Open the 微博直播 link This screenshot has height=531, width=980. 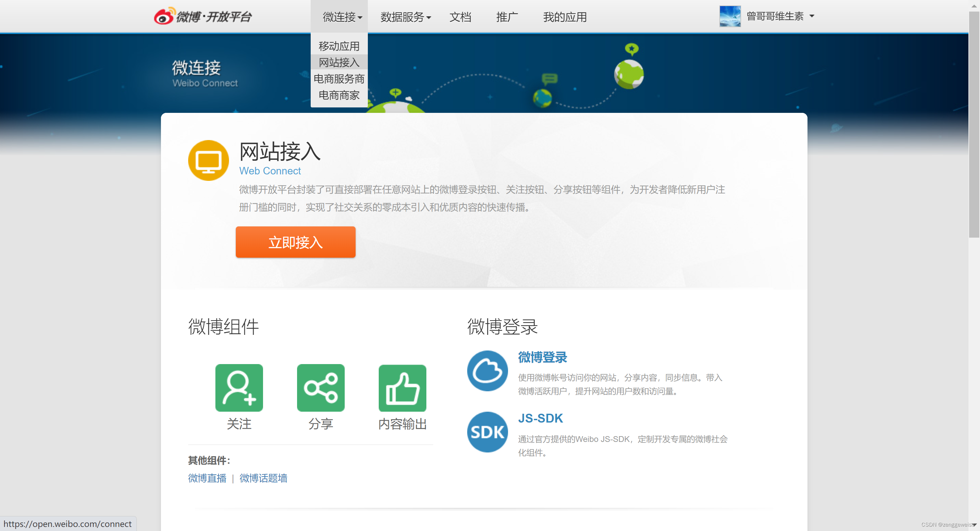[207, 478]
